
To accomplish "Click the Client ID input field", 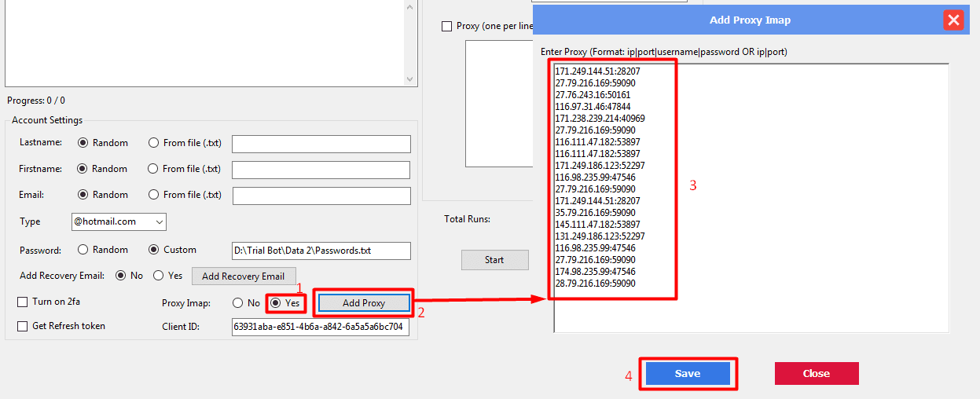I will click(x=321, y=327).
